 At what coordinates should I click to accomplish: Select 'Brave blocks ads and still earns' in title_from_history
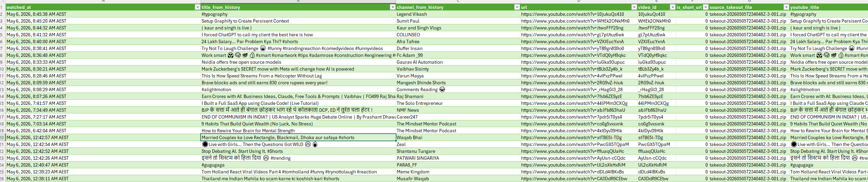pos(298,83)
